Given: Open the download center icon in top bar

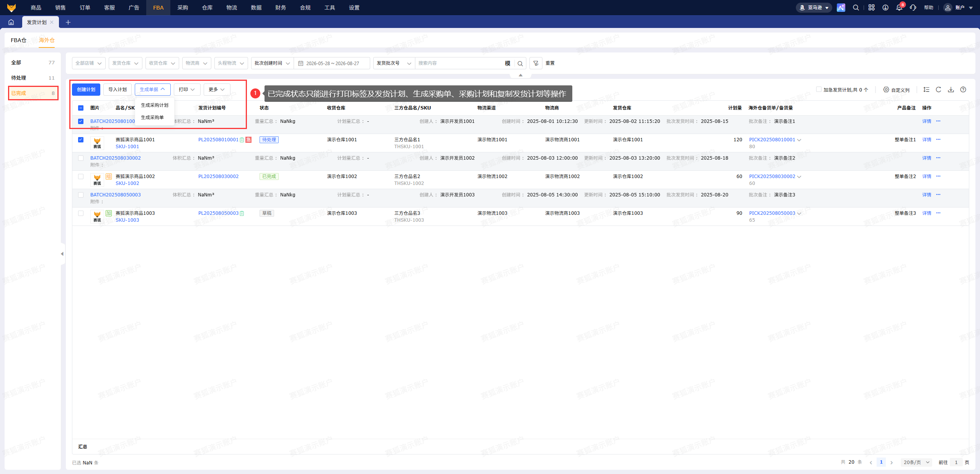Looking at the screenshot, I should (x=885, y=8).
